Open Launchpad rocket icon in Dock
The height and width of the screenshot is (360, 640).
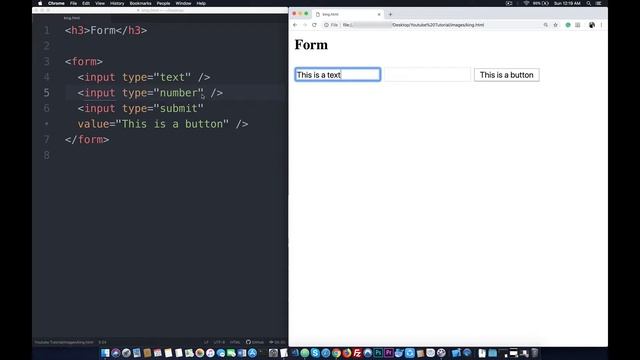pyautogui.click(x=127, y=353)
